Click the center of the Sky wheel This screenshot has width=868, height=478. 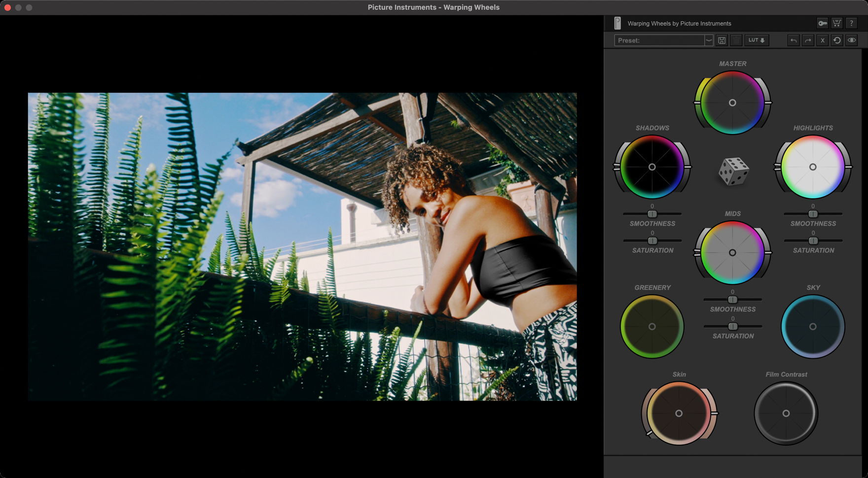coord(813,327)
